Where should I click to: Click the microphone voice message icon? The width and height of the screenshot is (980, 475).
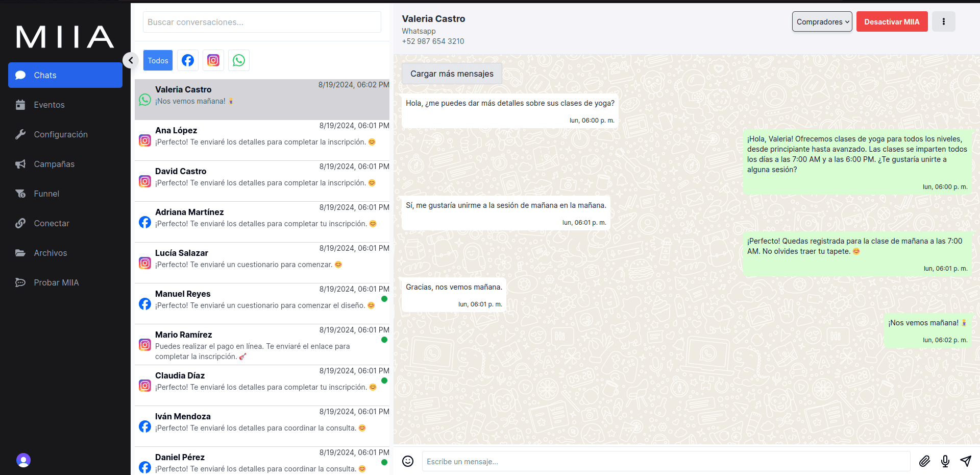945,461
